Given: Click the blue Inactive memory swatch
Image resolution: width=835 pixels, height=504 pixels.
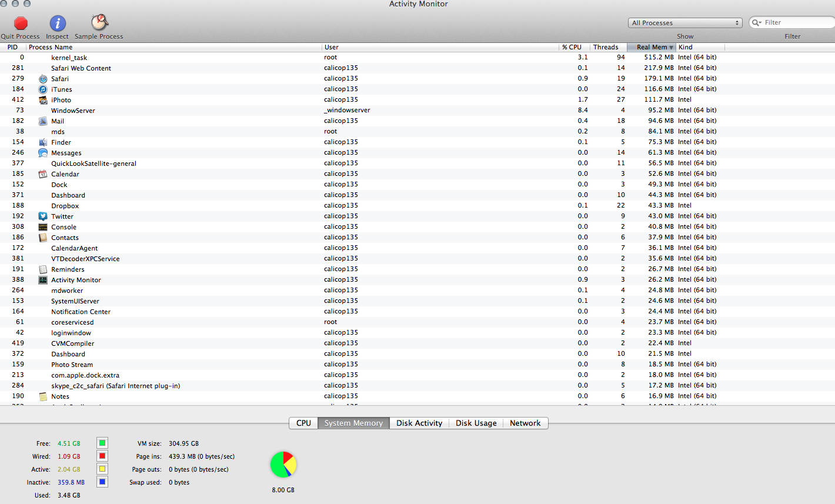Looking at the screenshot, I should 102,482.
